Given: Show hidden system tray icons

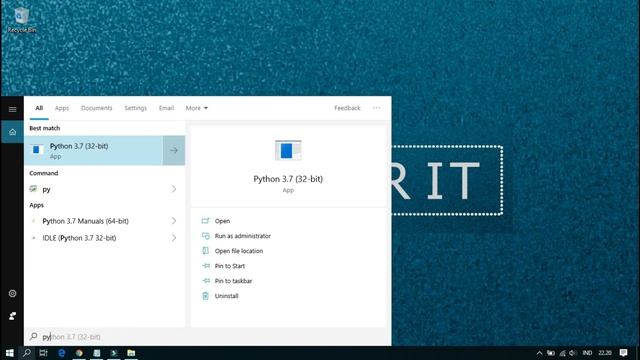Looking at the screenshot, I should pyautogui.click(x=539, y=353).
